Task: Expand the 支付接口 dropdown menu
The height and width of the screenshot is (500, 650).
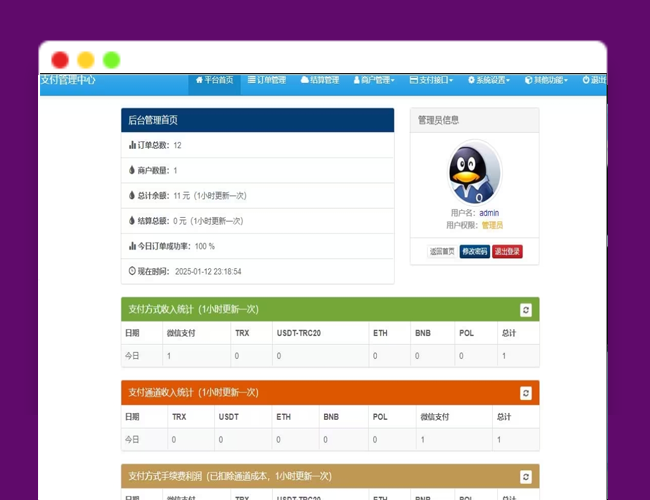Action: 431,80
